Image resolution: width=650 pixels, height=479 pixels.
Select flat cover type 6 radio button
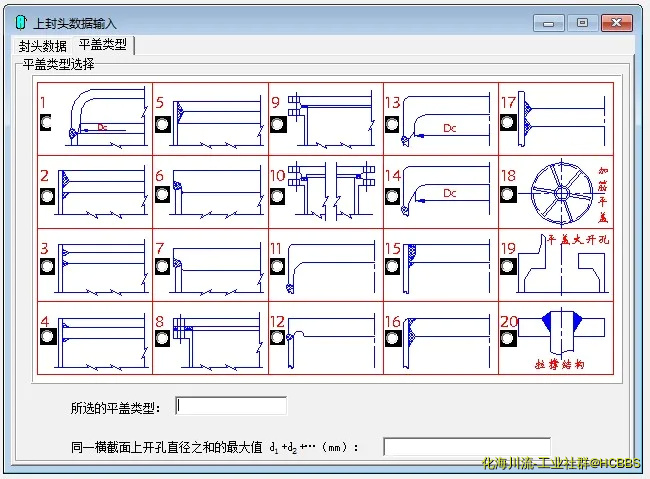(162, 195)
